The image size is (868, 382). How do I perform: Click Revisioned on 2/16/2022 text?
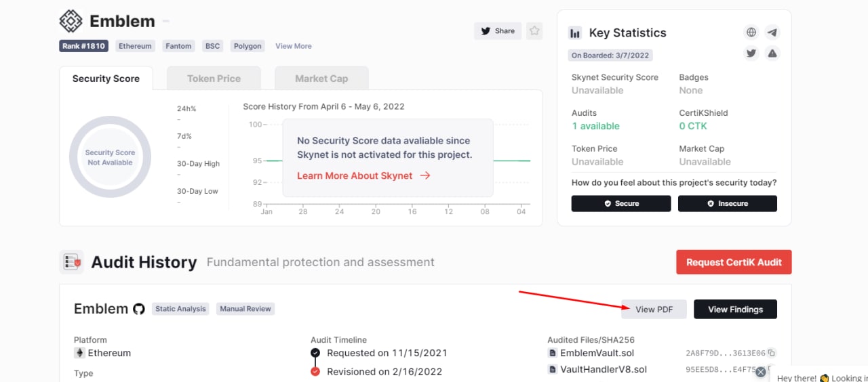click(x=384, y=371)
